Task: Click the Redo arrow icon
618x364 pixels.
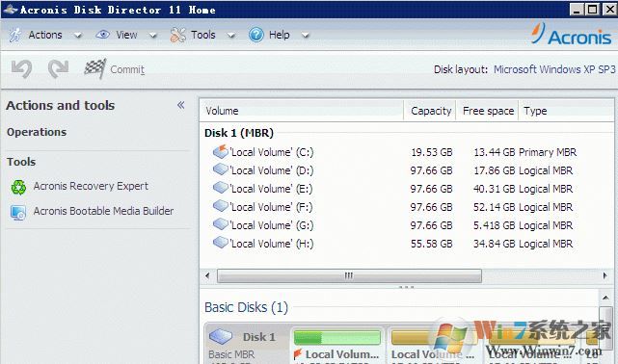Action: (58, 69)
